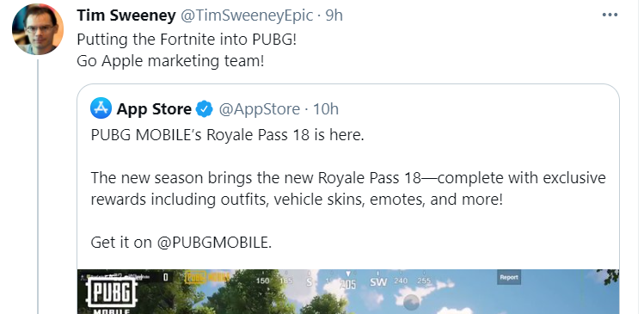The width and height of the screenshot is (644, 314).
Task: Open the 9h tweet timestamp
Action: (x=334, y=15)
